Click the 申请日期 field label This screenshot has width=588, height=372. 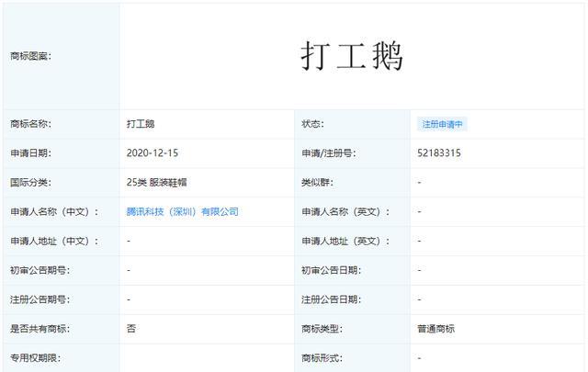point(30,152)
